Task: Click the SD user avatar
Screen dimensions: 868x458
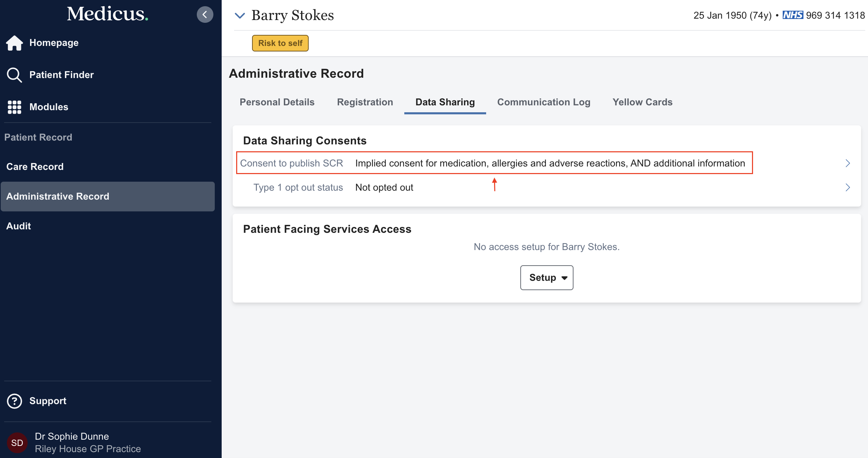Action: point(17,443)
